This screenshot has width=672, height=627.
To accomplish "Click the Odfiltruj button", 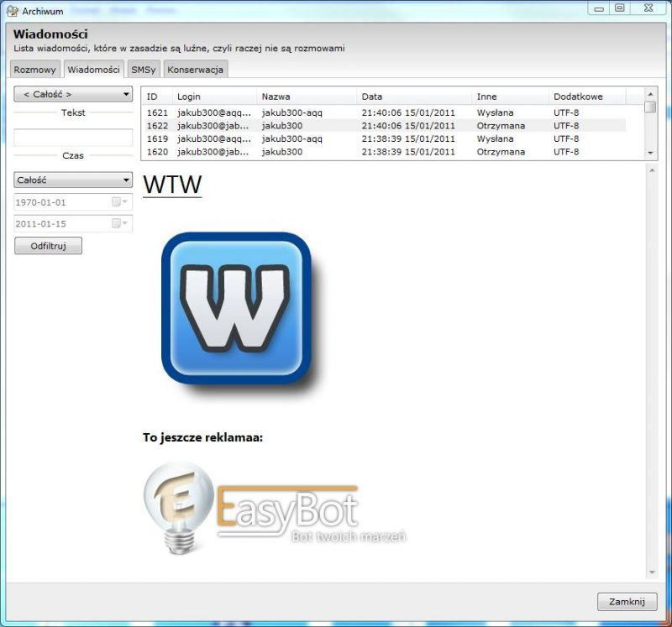I will click(x=49, y=246).
